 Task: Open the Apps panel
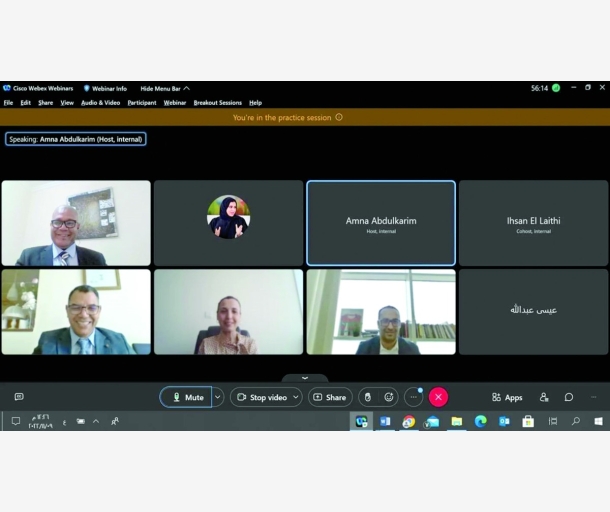507,397
